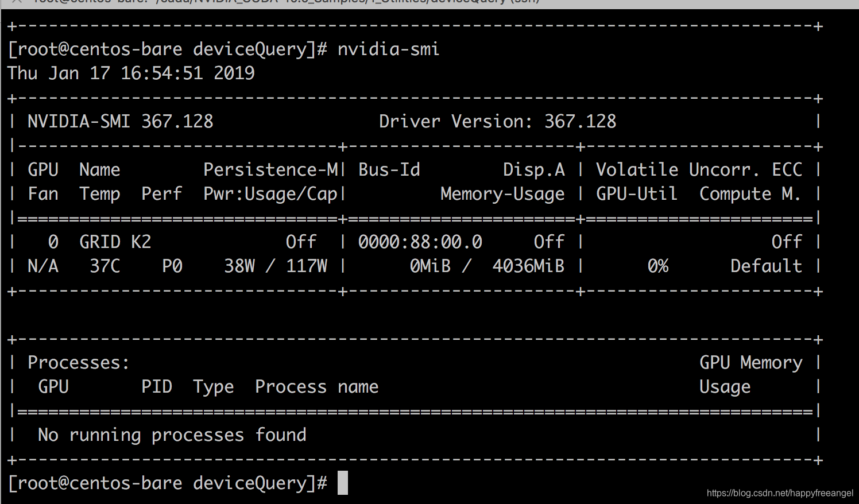Click the bus id 0000:88:00.0

click(420, 242)
